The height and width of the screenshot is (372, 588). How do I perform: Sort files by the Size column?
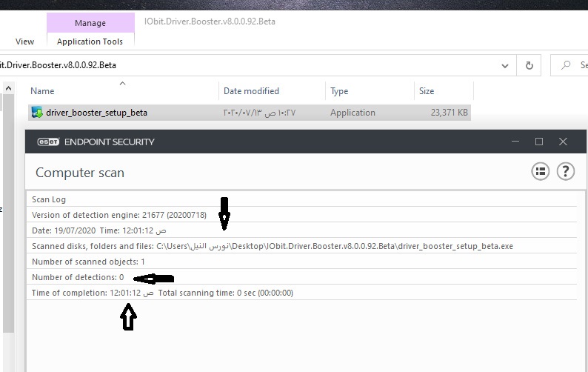coord(427,91)
